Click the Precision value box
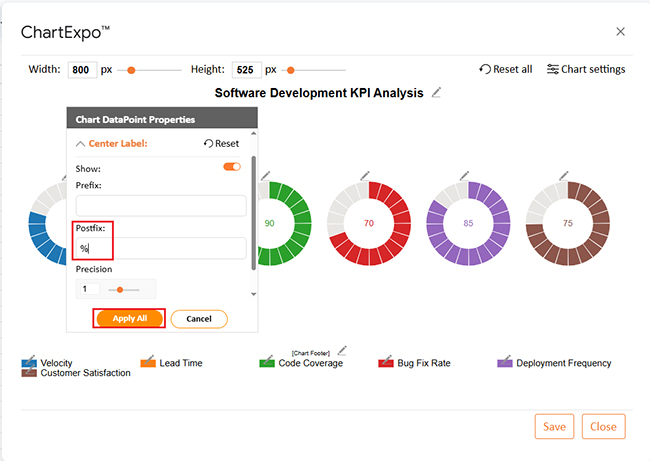The height and width of the screenshot is (461, 650). point(88,289)
